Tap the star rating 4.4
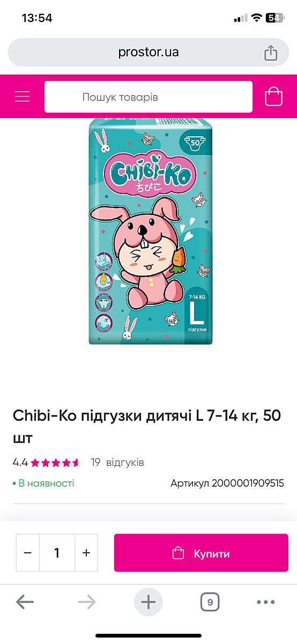This screenshot has width=297, height=644. point(47,462)
